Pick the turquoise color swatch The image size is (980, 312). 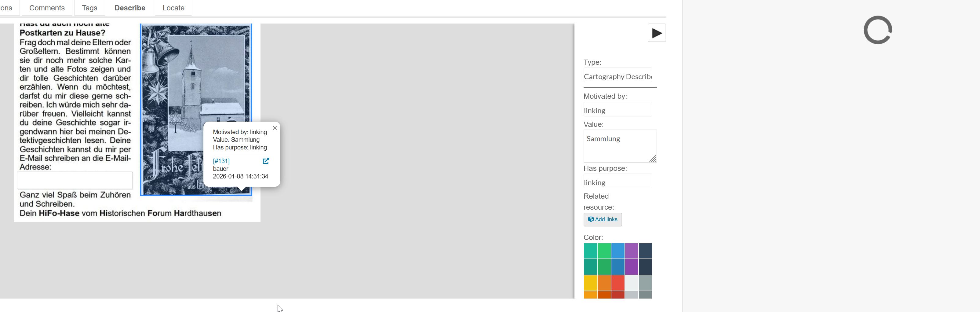pyautogui.click(x=590, y=251)
